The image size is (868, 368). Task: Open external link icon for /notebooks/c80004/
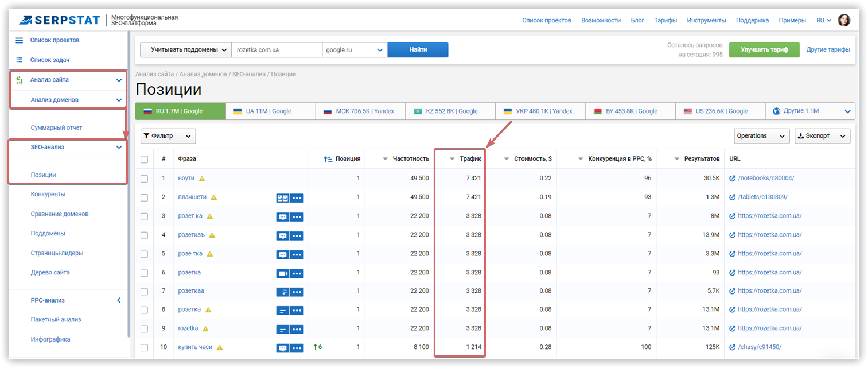(732, 179)
